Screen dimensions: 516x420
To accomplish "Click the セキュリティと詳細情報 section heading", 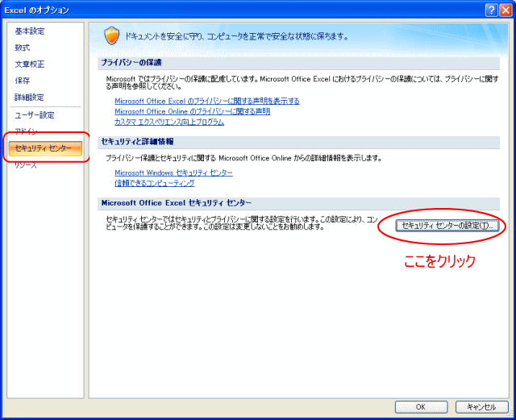I will click(137, 142).
